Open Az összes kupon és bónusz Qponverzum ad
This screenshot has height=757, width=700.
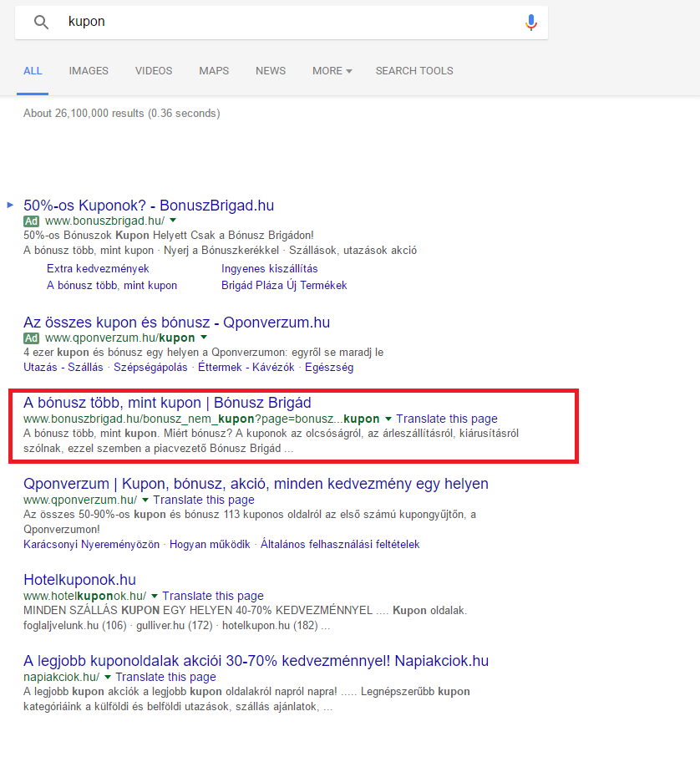177,323
